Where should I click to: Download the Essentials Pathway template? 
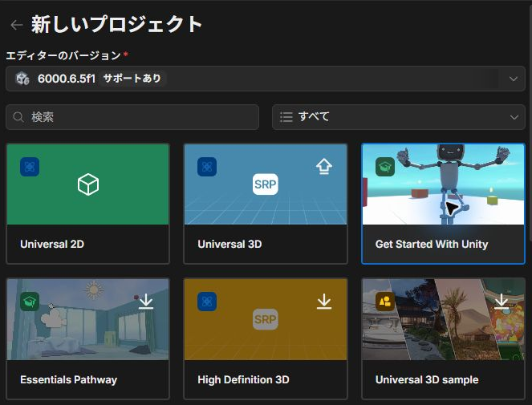146,302
